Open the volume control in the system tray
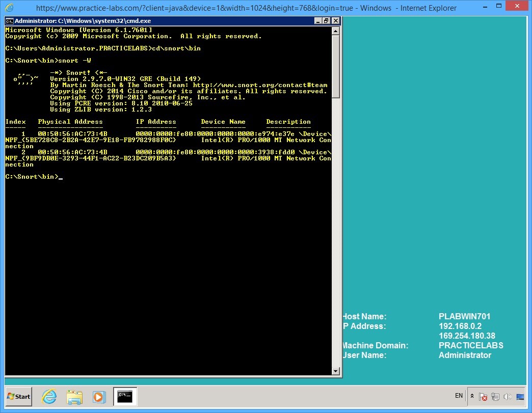 coord(508,396)
